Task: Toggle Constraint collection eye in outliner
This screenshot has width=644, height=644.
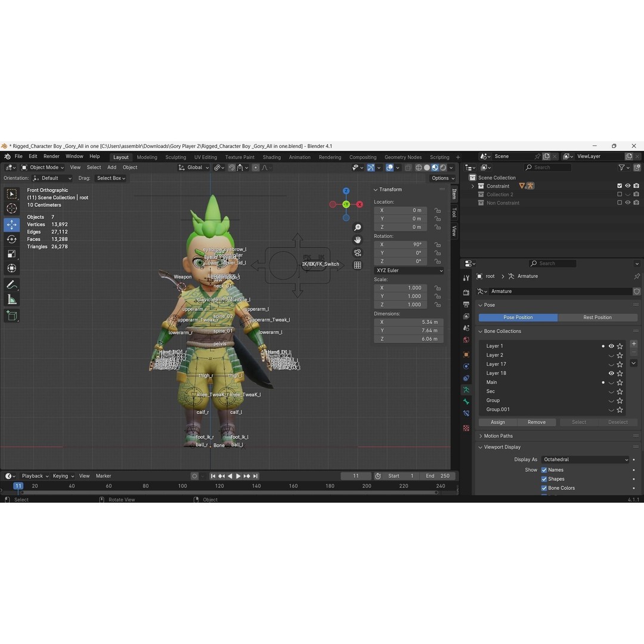Action: coord(627,186)
